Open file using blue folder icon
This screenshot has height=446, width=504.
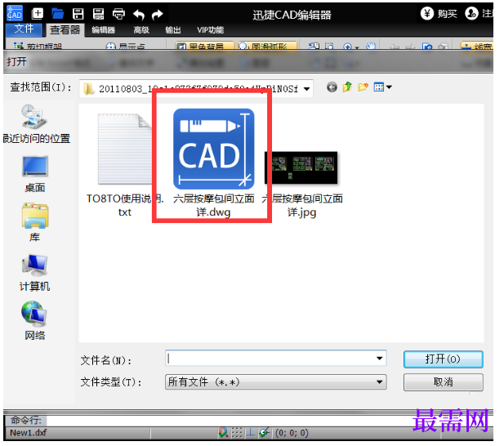click(58, 14)
